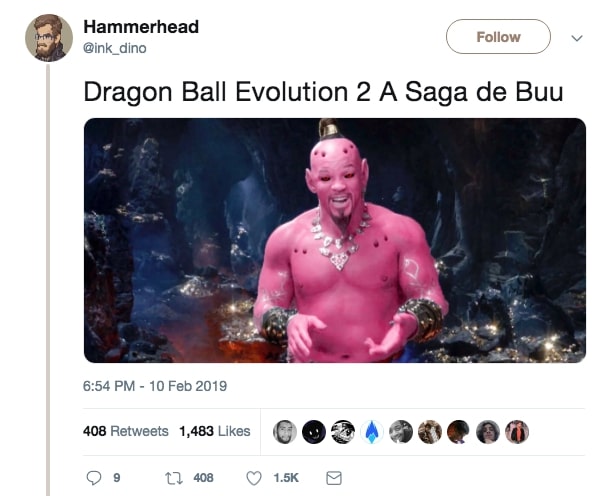
Task: Click the 1.5K like count
Action: 286,478
